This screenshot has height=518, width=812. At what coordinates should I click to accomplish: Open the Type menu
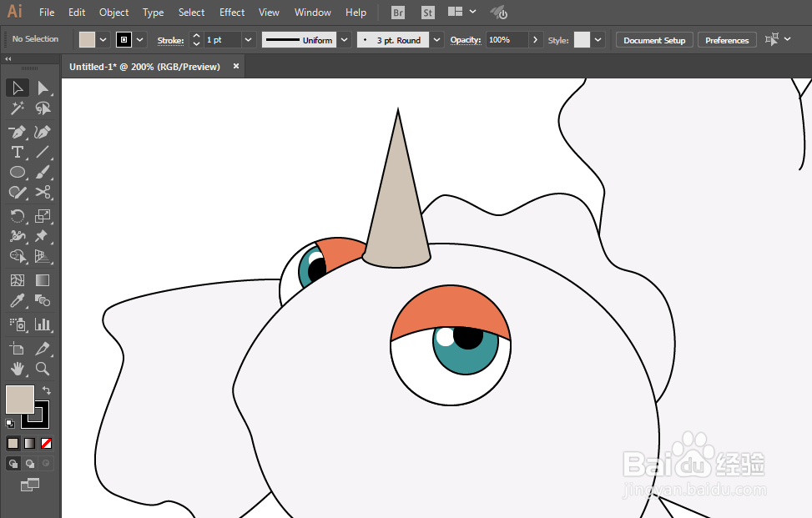coord(154,13)
